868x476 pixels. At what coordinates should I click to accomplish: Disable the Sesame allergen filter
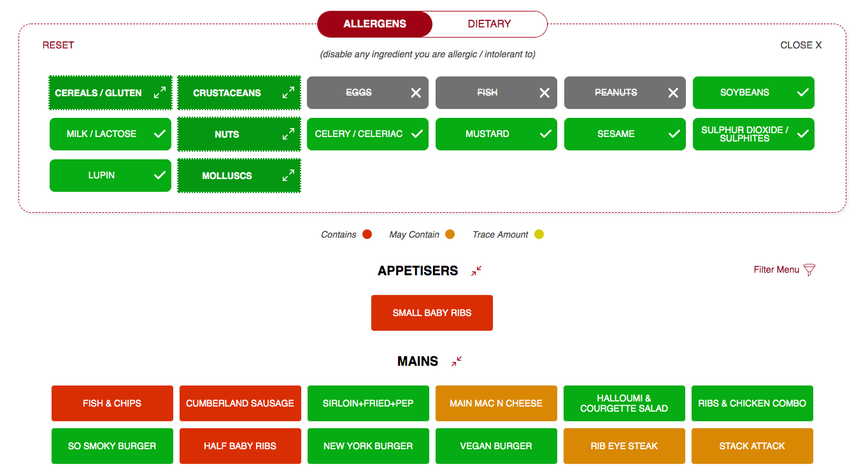[625, 134]
